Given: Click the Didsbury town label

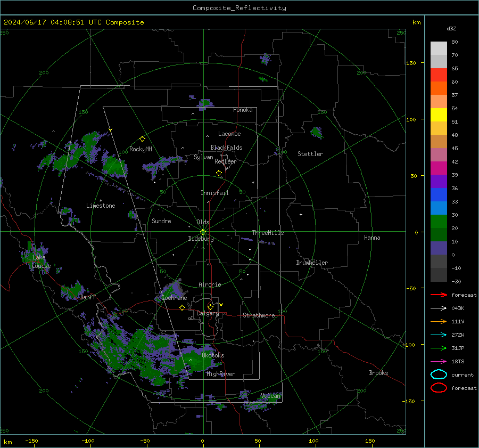Looking at the screenshot, I should 201,239.
